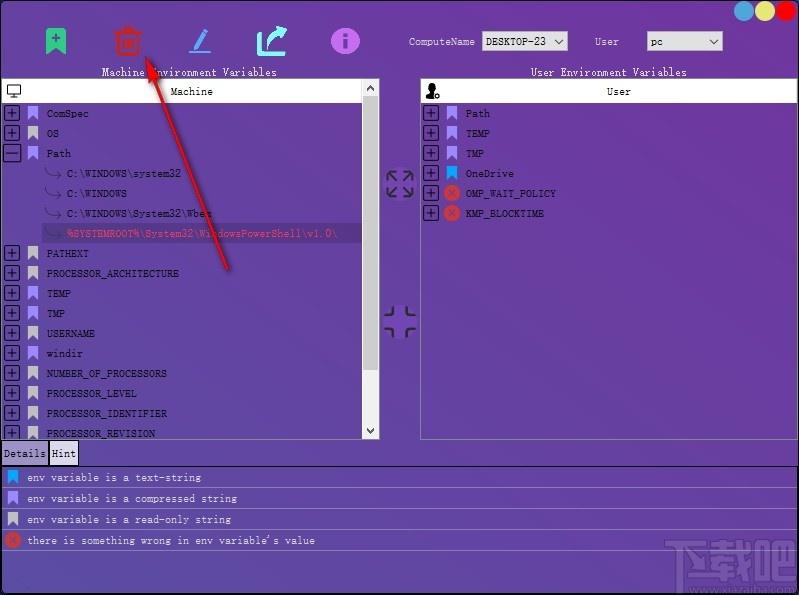Expand the user KMP_BLOCKTIME variable
Viewport: 799px width, 595px height.
pyautogui.click(x=431, y=213)
